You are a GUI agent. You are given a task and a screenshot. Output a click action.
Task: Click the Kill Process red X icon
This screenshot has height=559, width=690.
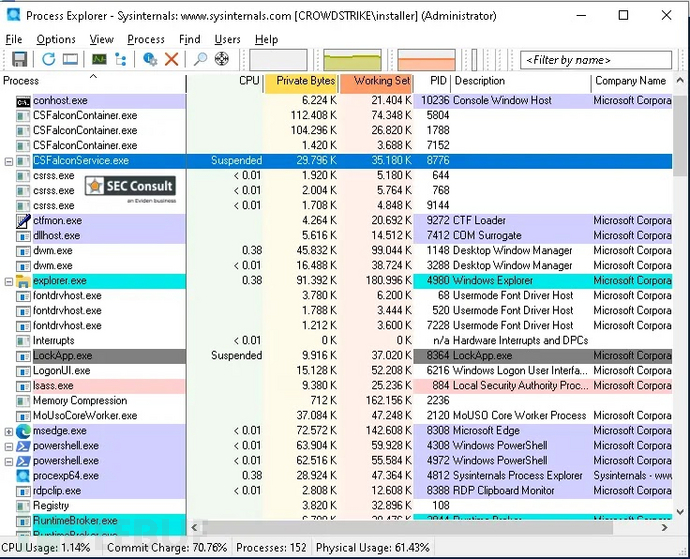coord(172,60)
